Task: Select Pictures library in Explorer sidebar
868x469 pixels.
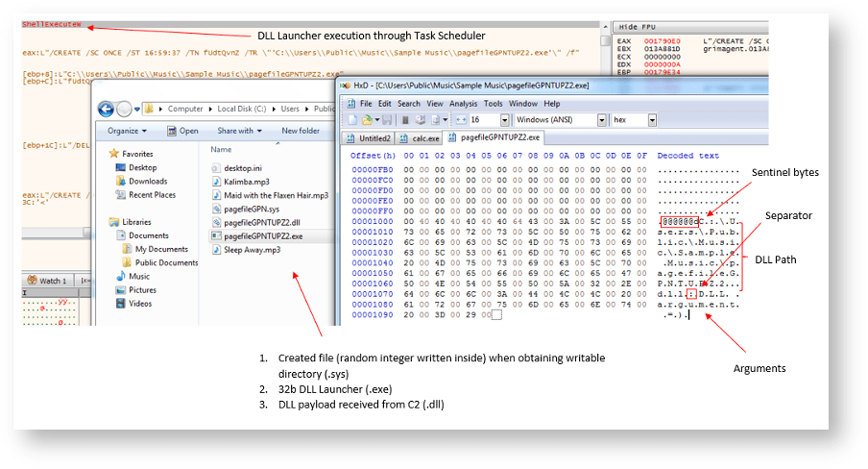Action: tap(136, 290)
